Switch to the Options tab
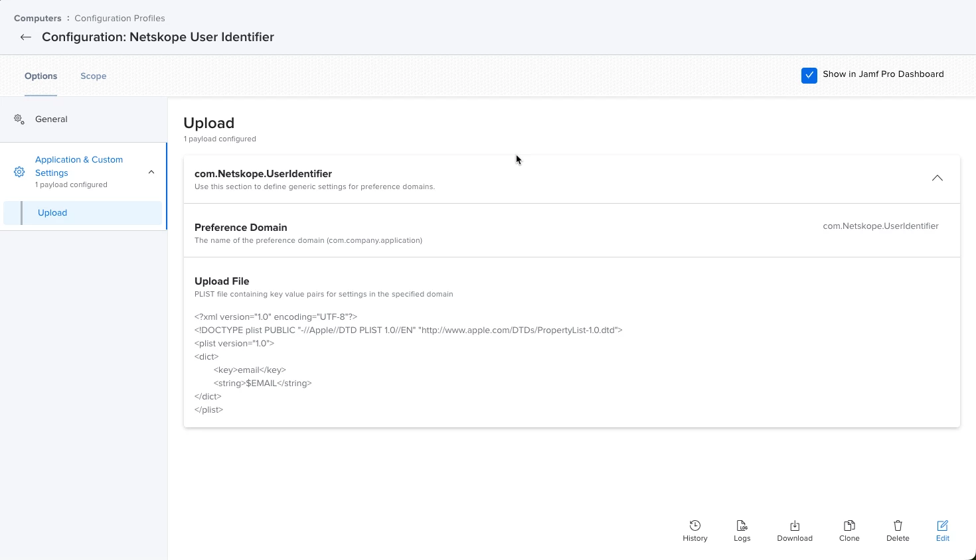The height and width of the screenshot is (560, 976). [x=41, y=76]
